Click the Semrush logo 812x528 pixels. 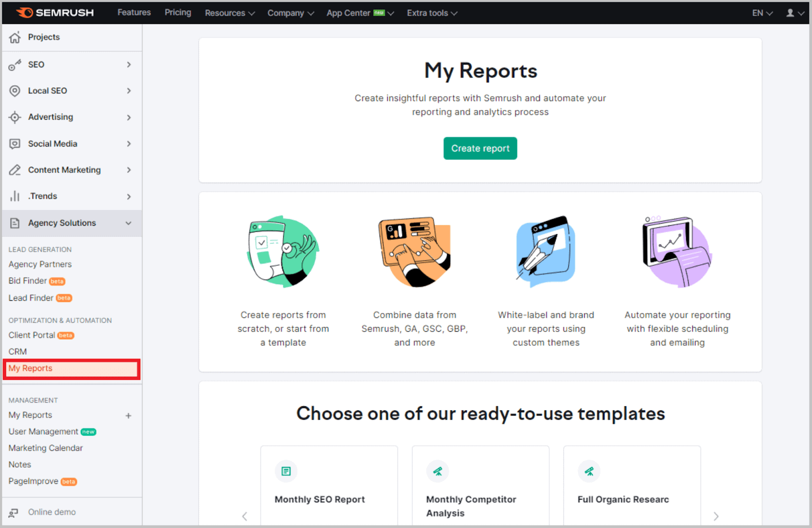[x=55, y=13]
